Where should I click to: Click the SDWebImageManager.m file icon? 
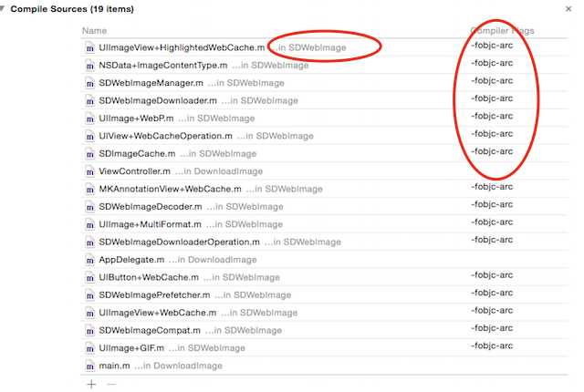[89, 83]
